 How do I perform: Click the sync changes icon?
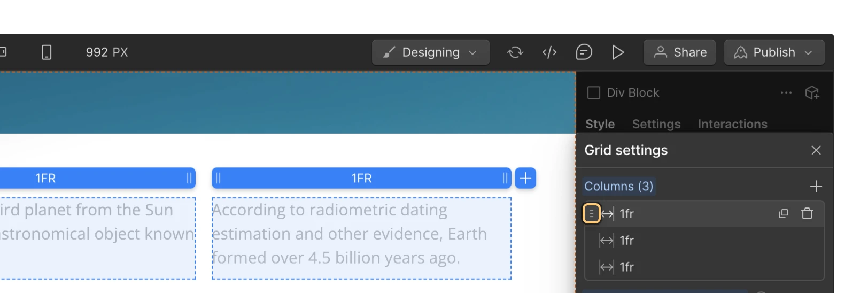(515, 52)
